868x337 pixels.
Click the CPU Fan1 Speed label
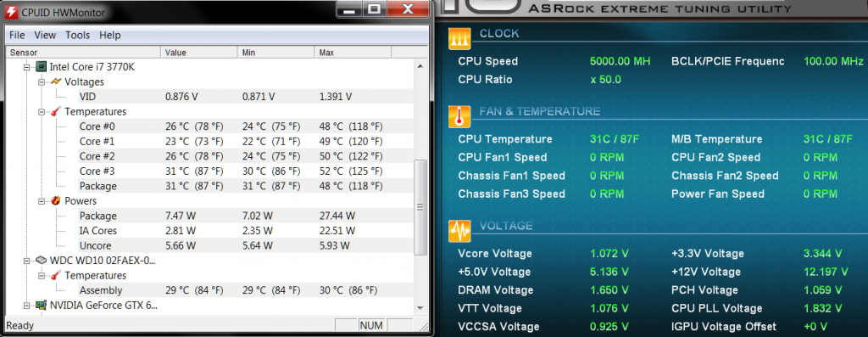503,157
